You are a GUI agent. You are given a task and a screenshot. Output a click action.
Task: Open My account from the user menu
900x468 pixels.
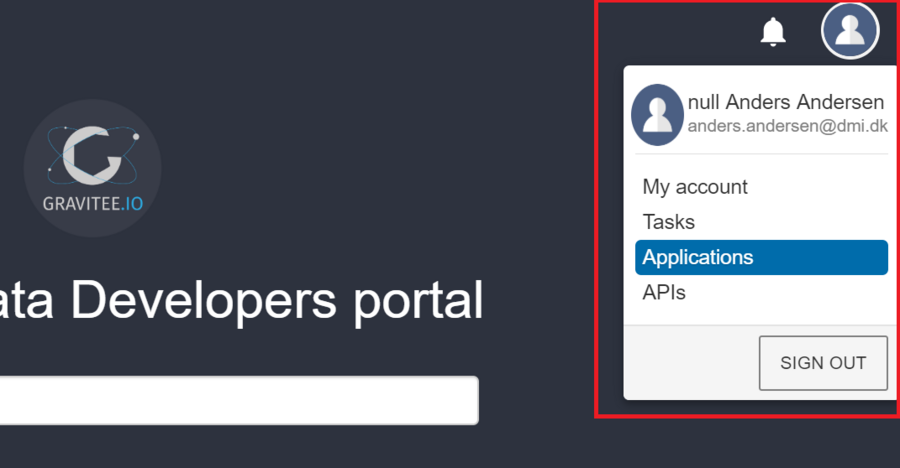tap(695, 187)
